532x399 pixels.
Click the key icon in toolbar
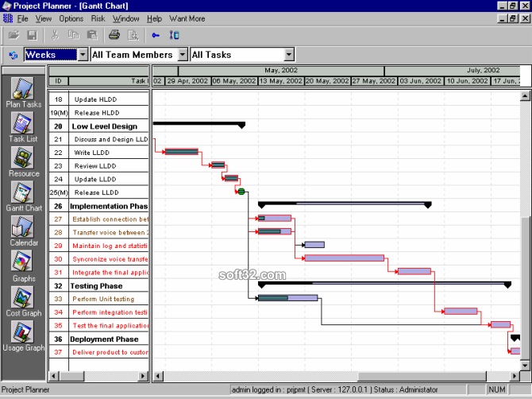156,35
